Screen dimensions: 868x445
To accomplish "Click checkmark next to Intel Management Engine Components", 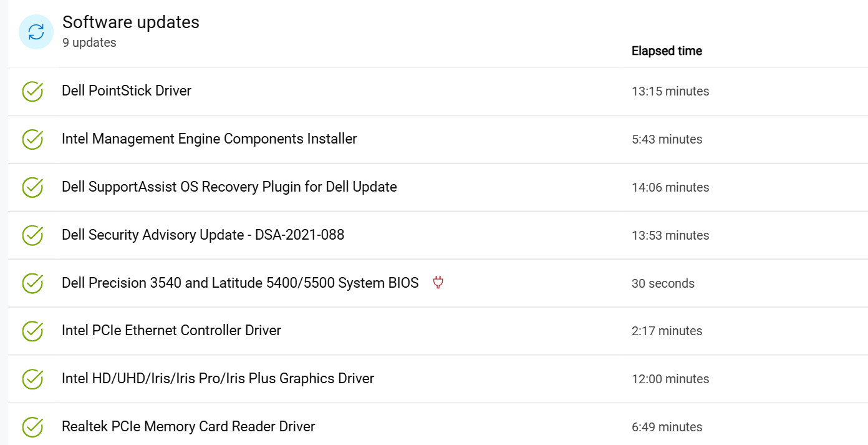I will pos(32,139).
